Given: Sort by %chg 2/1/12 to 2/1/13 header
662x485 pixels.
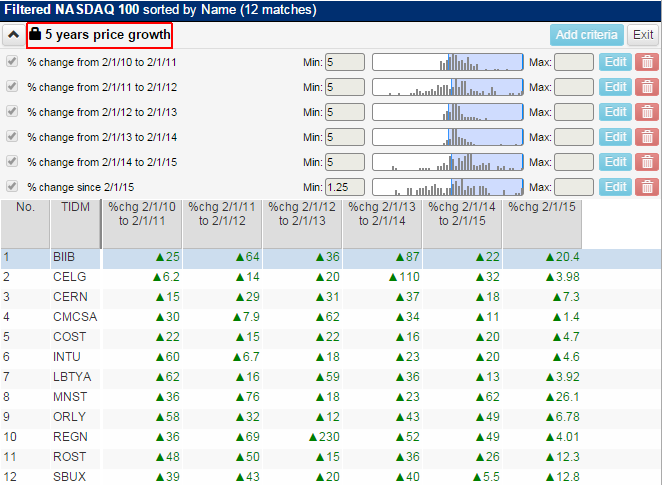Looking at the screenshot, I should 302,224.
